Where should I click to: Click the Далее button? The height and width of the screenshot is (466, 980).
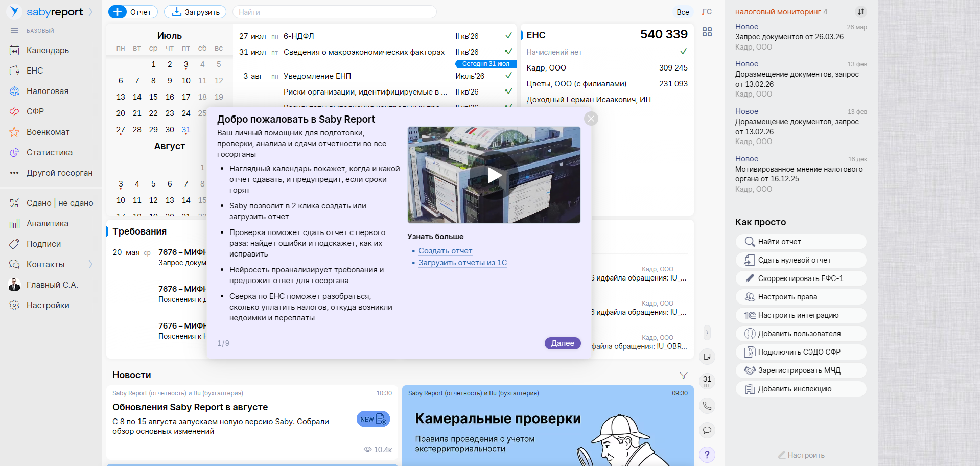pyautogui.click(x=563, y=343)
